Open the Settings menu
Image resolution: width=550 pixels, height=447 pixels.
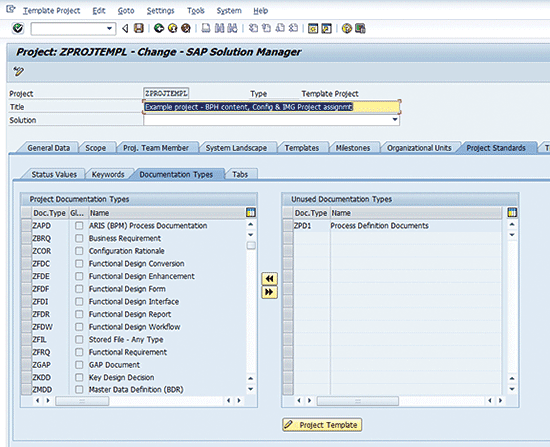tap(160, 11)
